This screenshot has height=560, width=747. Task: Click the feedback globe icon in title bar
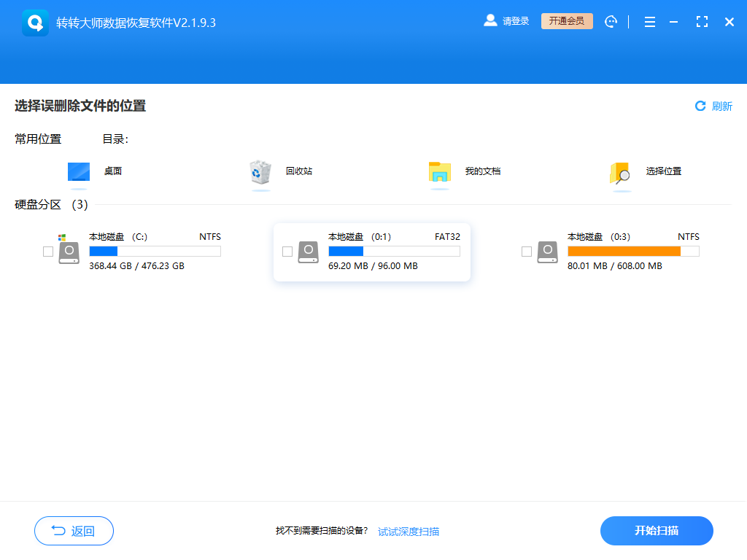pos(611,21)
